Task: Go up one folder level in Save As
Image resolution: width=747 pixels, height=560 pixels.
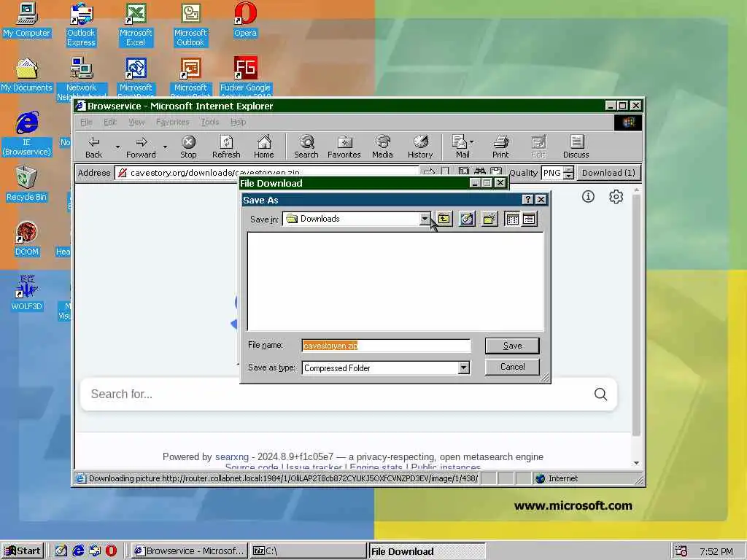Action: 444,219
